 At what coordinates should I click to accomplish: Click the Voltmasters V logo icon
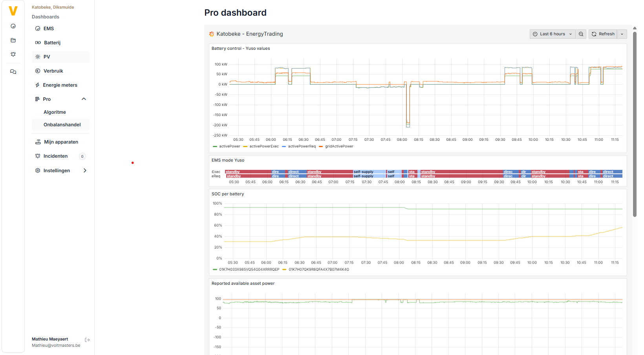[13, 11]
